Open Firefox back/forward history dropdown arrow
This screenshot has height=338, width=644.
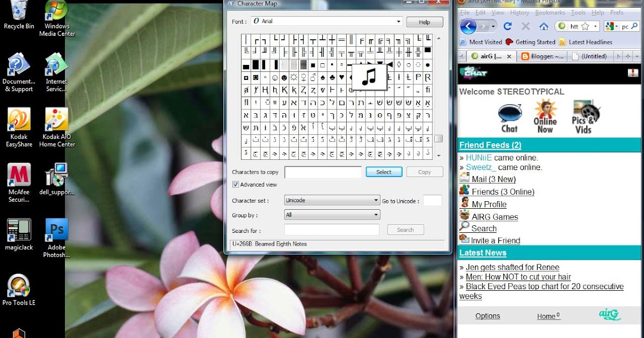(x=494, y=26)
